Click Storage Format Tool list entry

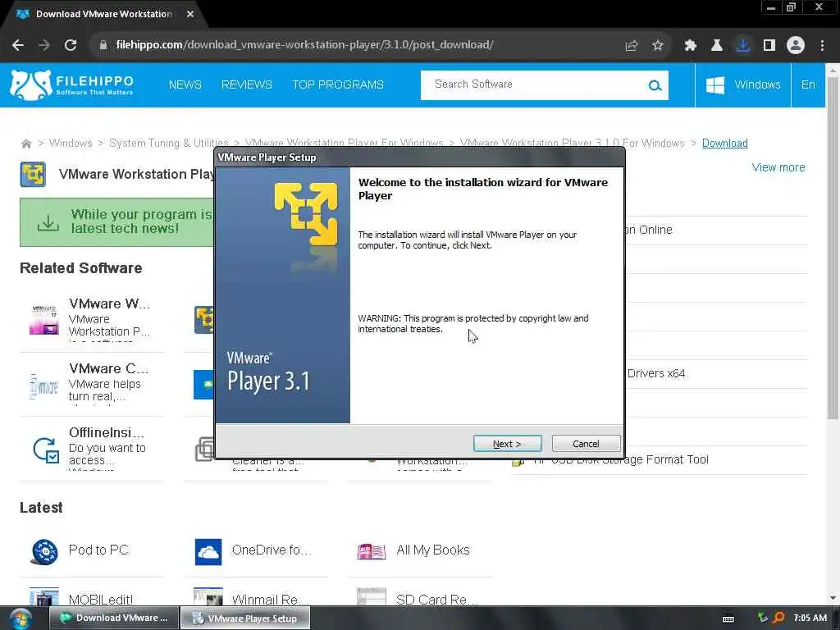[x=622, y=459]
